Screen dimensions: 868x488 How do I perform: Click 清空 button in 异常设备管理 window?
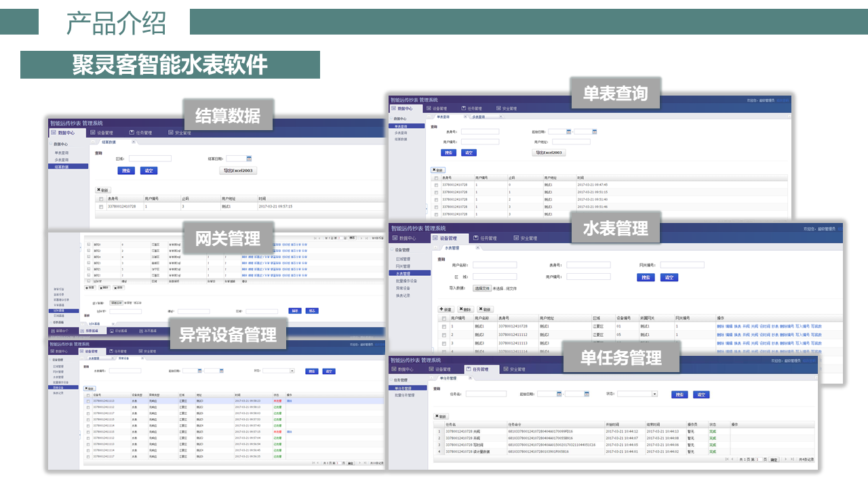coord(329,371)
